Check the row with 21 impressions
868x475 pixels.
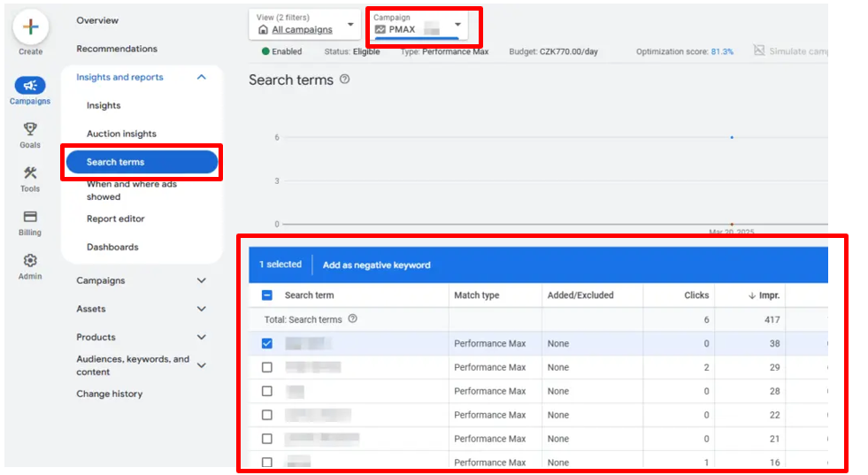click(267, 439)
